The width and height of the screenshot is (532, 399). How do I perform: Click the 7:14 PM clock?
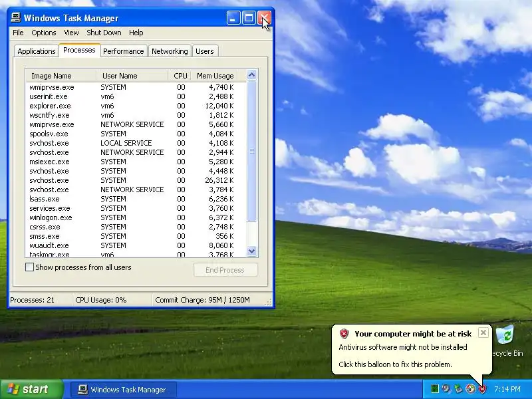(x=507, y=389)
